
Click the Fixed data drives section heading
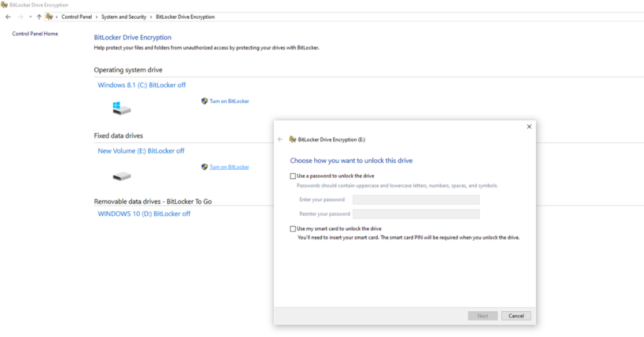click(118, 135)
